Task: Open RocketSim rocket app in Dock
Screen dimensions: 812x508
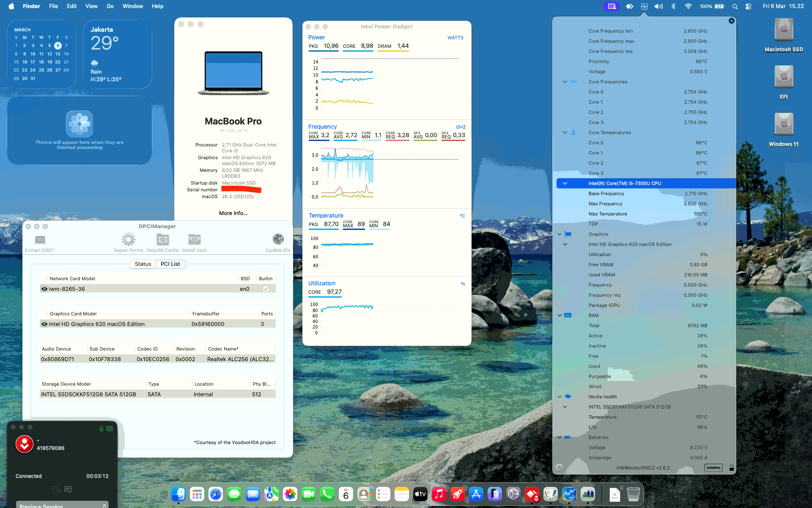Action: click(x=457, y=494)
